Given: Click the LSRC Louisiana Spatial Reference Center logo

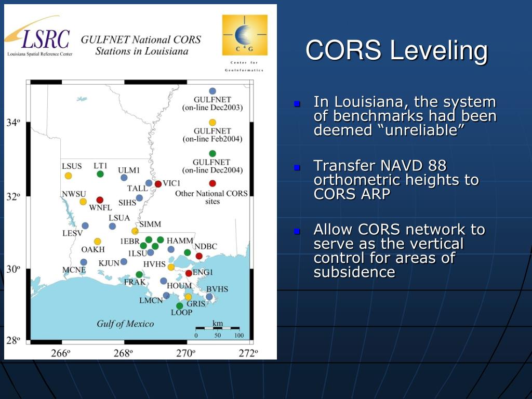Looking at the screenshot, I should [38, 36].
